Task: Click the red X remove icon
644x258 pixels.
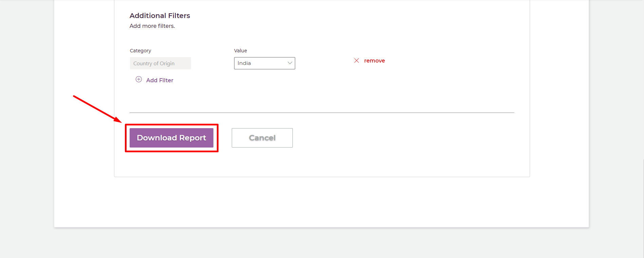Action: pos(357,61)
